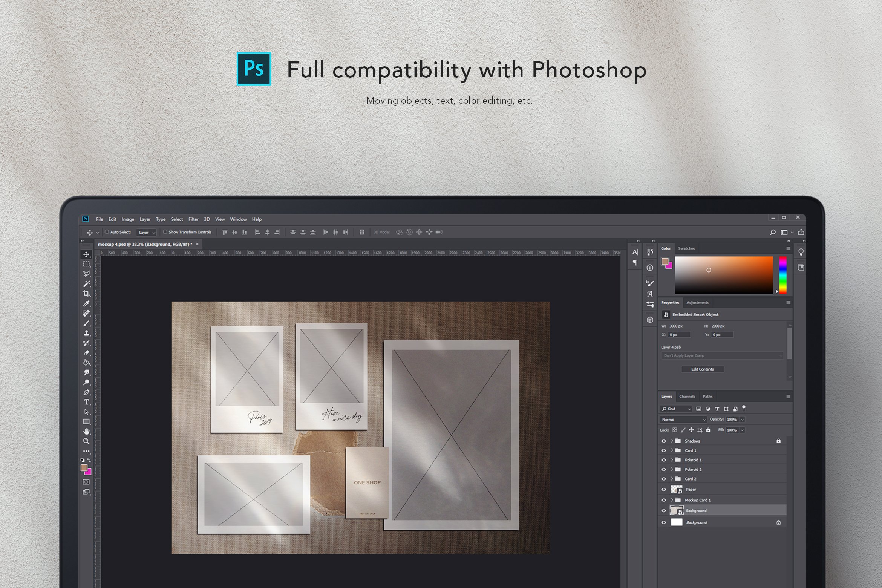This screenshot has width=882, height=588.
Task: Select the Lasso tool in toolbox
Action: [x=86, y=274]
